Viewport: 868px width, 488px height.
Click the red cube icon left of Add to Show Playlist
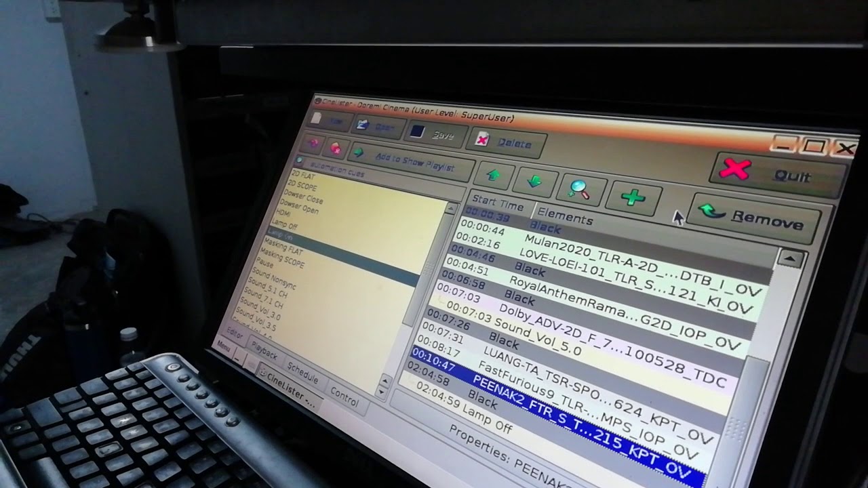[x=334, y=148]
